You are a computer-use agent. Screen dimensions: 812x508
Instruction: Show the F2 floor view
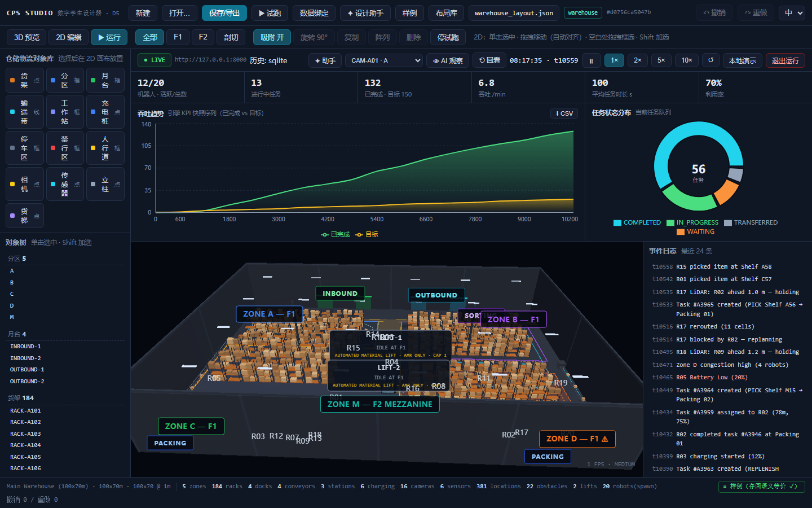[x=203, y=37]
